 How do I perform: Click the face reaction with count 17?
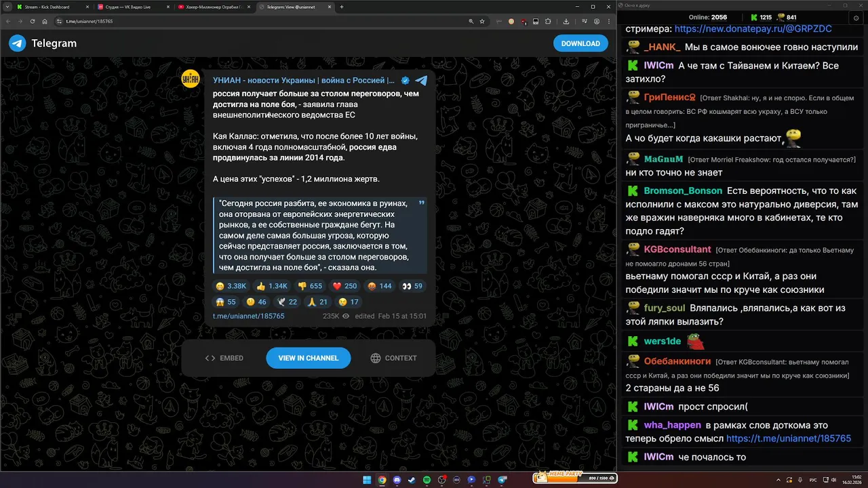point(349,302)
